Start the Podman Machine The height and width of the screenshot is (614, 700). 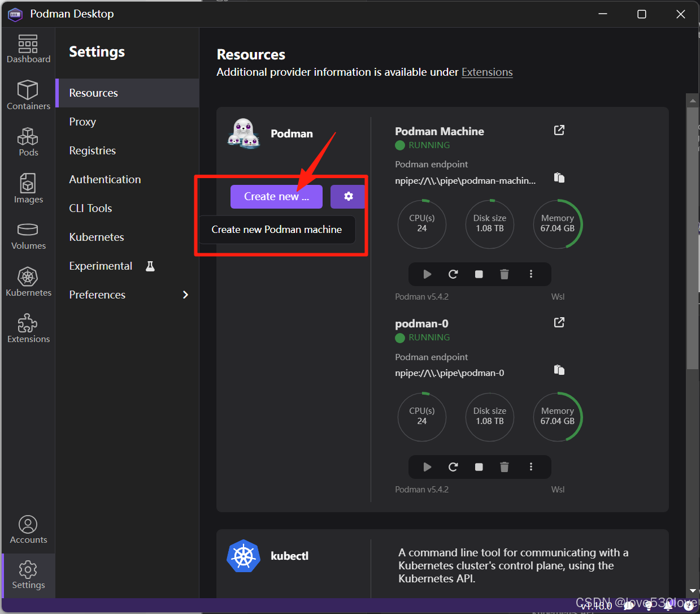click(427, 274)
